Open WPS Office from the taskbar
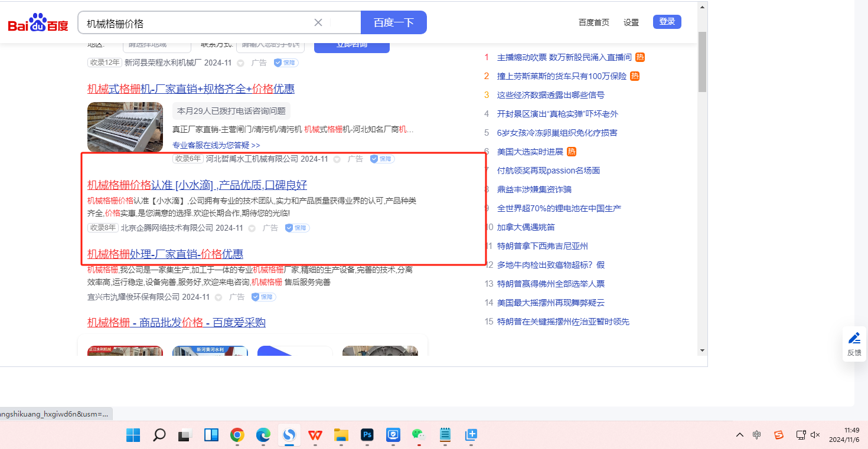 pos(315,435)
